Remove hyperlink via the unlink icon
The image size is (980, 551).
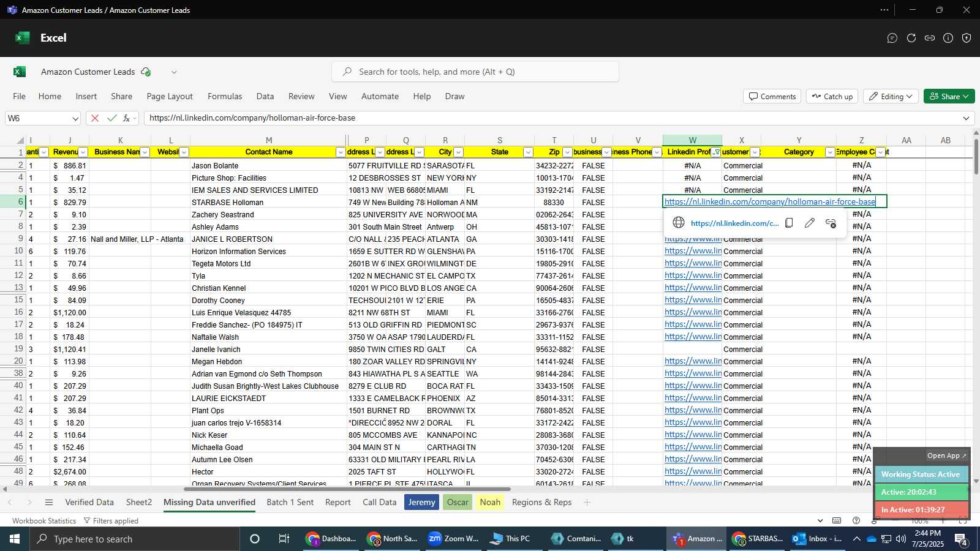point(831,223)
